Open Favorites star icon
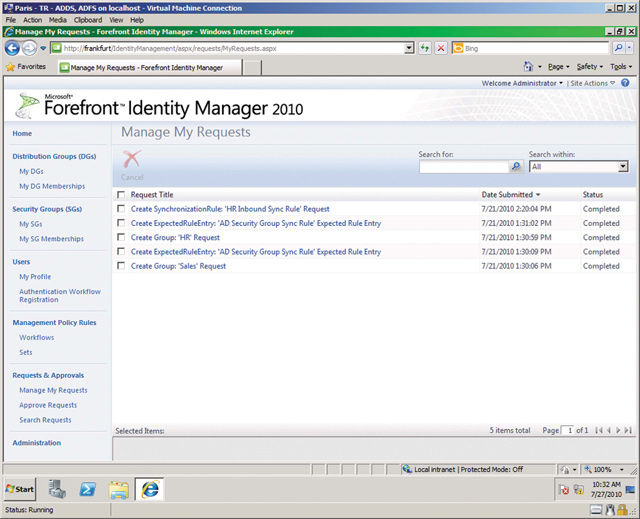The height and width of the screenshot is (519, 640). pos(10,67)
